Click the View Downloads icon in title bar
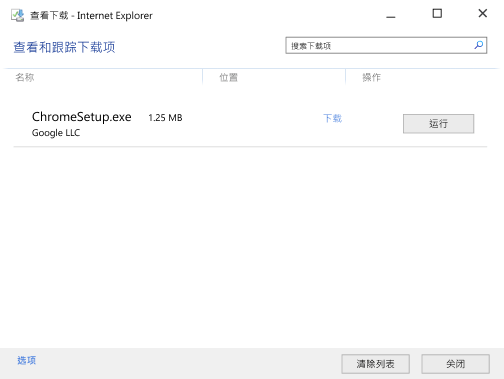This screenshot has width=504, height=379. [x=17, y=15]
